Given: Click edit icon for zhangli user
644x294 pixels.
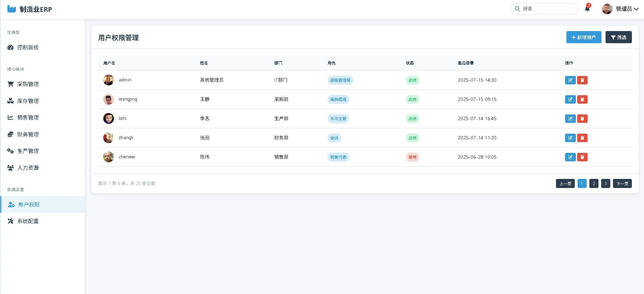Looking at the screenshot, I should 570,138.
